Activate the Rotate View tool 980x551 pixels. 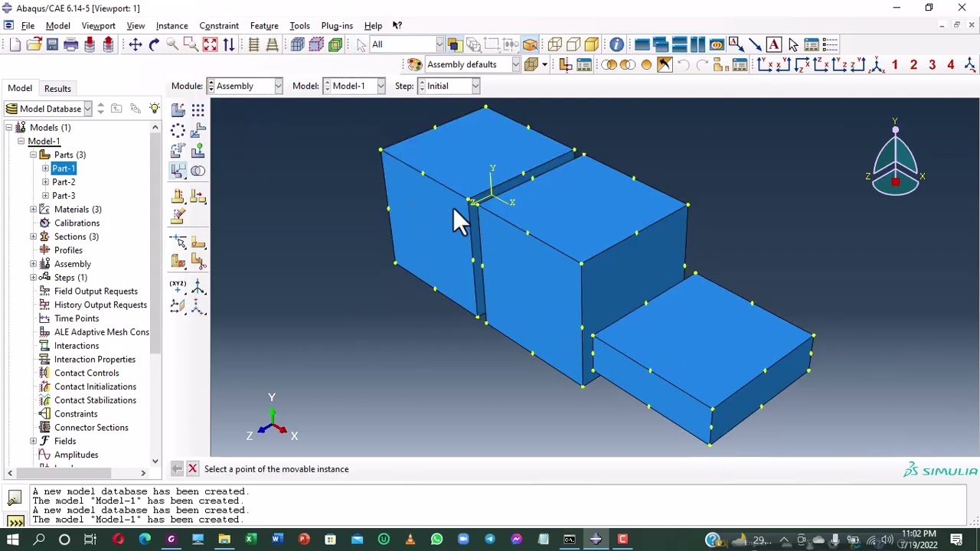click(x=154, y=44)
